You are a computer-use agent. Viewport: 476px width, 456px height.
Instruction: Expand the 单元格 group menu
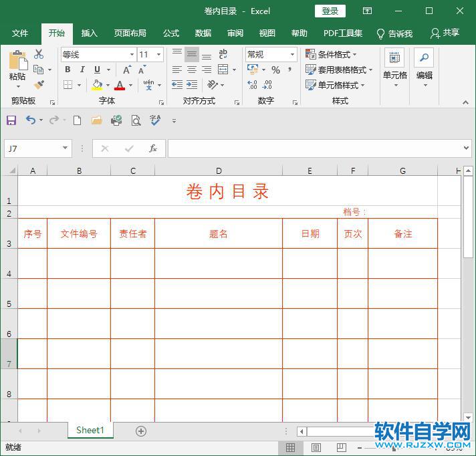394,68
